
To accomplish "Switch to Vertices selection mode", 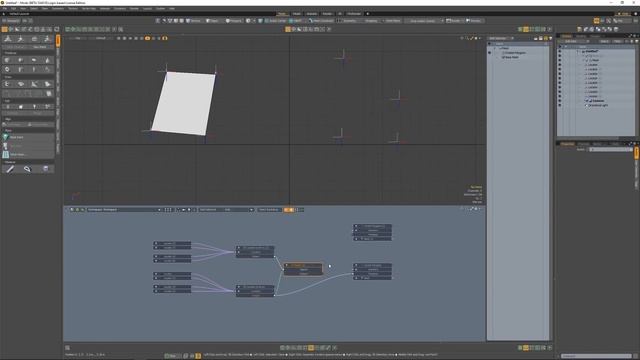I will pos(194,20).
